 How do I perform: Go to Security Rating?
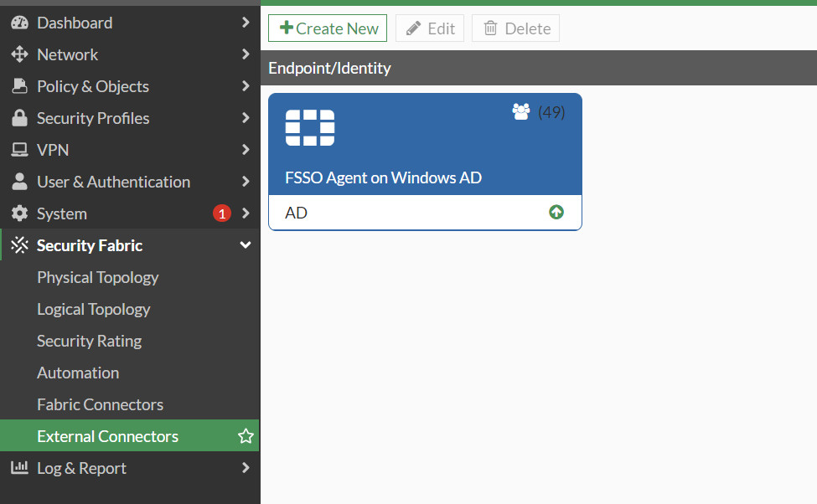pyautogui.click(x=89, y=341)
